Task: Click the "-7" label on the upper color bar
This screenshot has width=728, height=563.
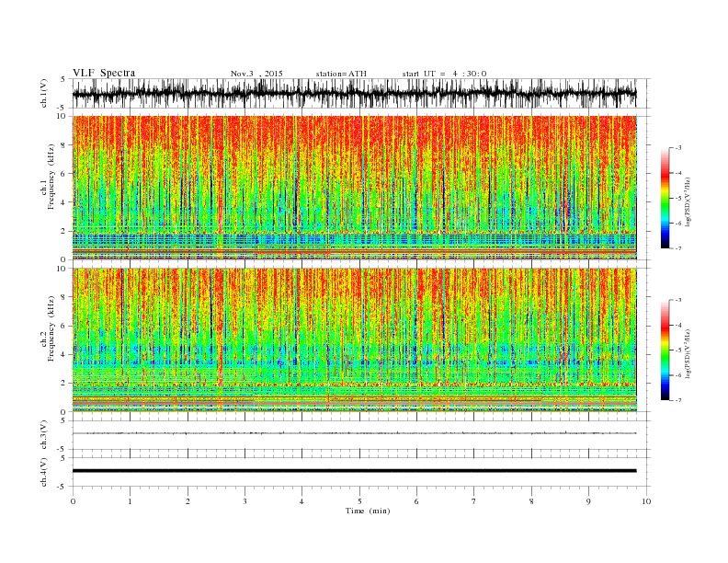Action: (677, 248)
